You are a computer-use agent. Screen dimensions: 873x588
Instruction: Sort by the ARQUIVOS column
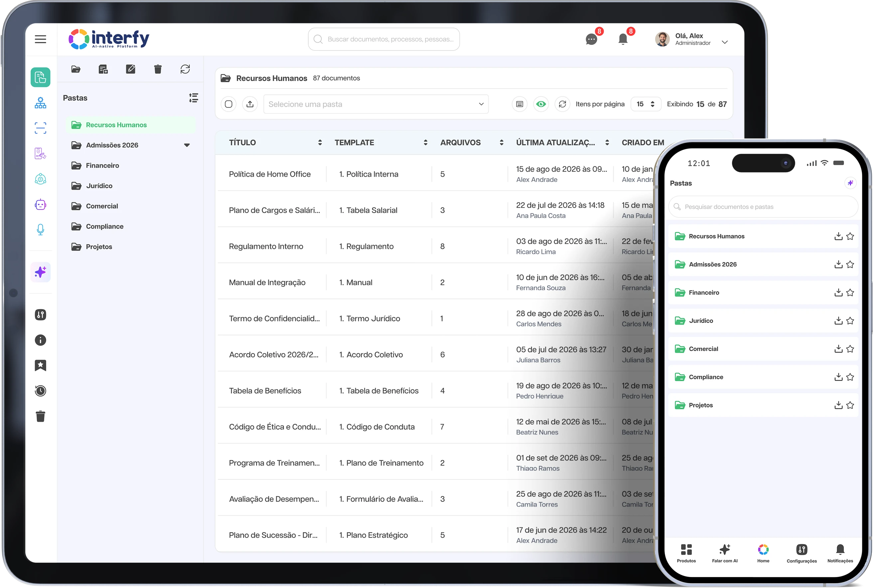click(502, 143)
